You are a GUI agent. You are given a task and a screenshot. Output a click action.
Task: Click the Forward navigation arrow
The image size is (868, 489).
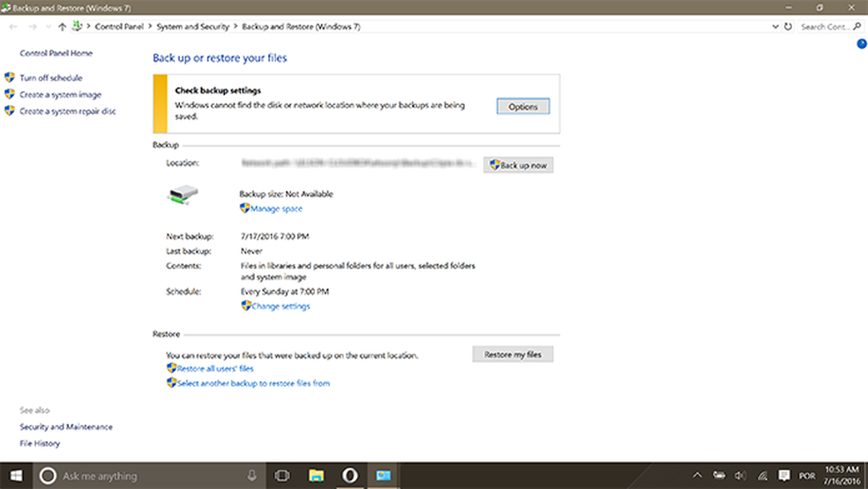[x=32, y=26]
